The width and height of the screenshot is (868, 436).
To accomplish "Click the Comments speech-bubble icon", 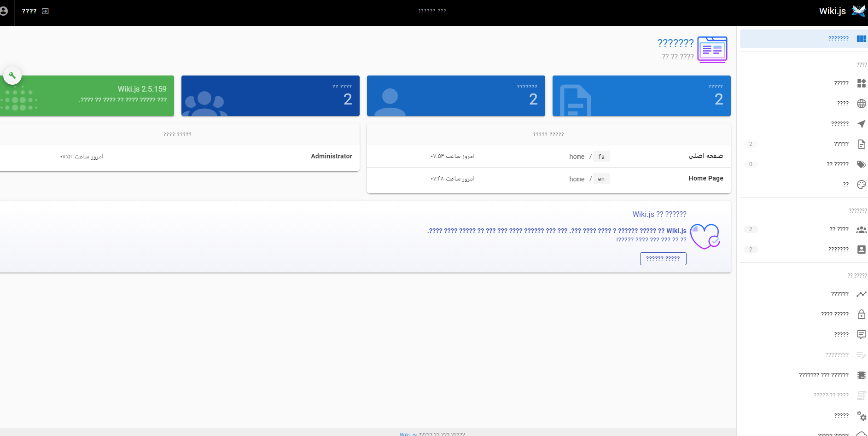I will (861, 335).
